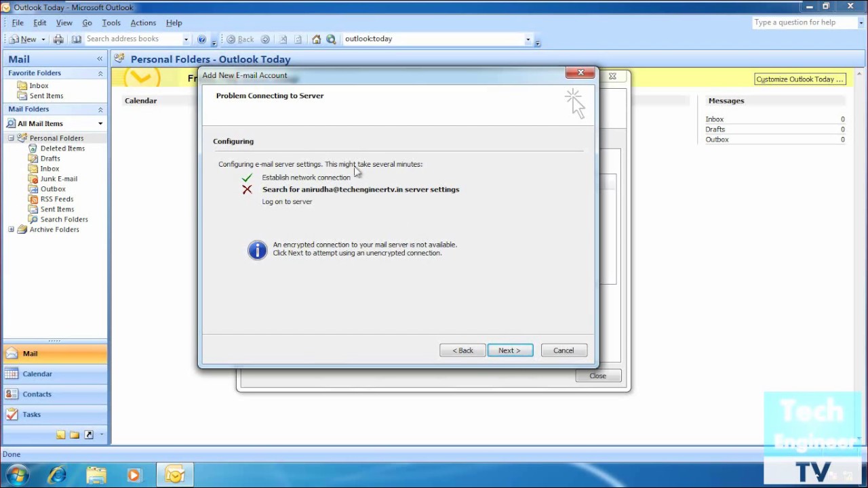The image size is (868, 488).
Task: Open the Edit menu
Action: pos(40,23)
